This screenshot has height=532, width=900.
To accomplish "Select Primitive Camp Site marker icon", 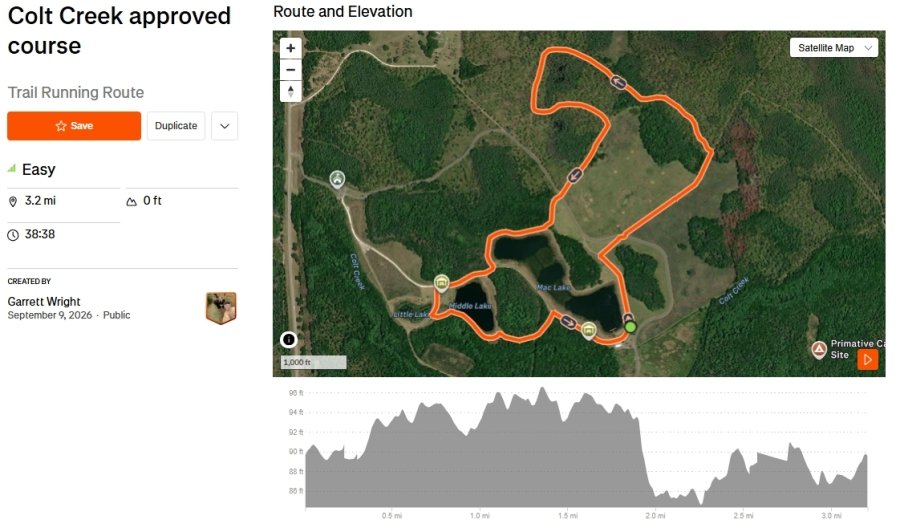I will click(x=819, y=349).
